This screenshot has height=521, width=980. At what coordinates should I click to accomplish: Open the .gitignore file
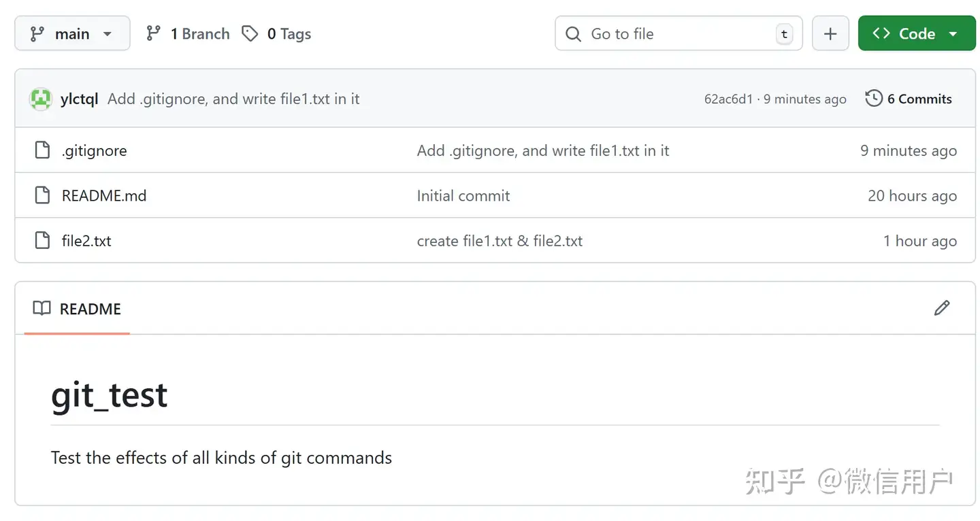pos(94,150)
